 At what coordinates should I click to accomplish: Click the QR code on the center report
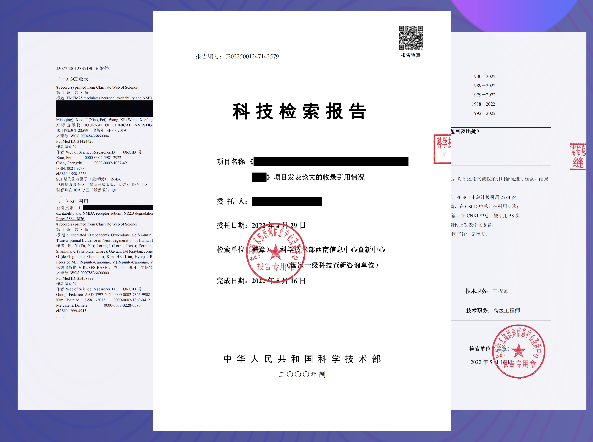pos(411,38)
